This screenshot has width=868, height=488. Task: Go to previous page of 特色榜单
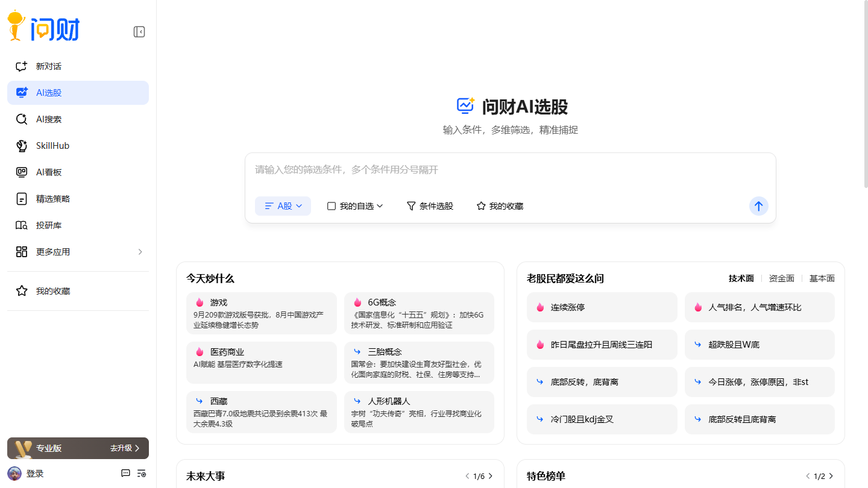point(808,476)
